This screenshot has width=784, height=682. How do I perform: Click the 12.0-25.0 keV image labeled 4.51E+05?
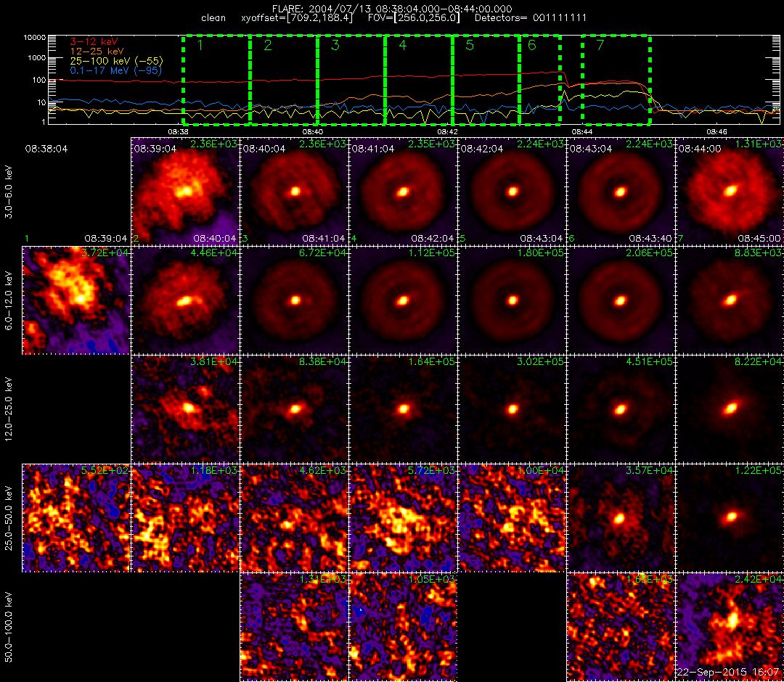621,409
